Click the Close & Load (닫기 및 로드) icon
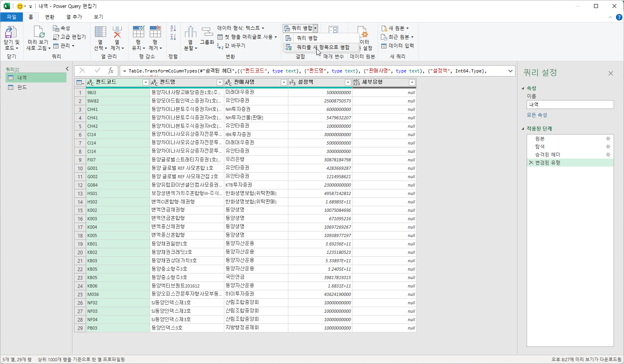624x364 pixels. 11,32
